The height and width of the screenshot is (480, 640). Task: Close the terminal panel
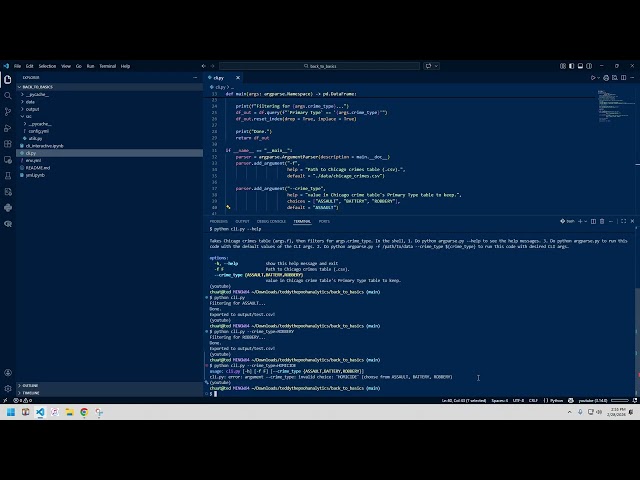[632, 221]
